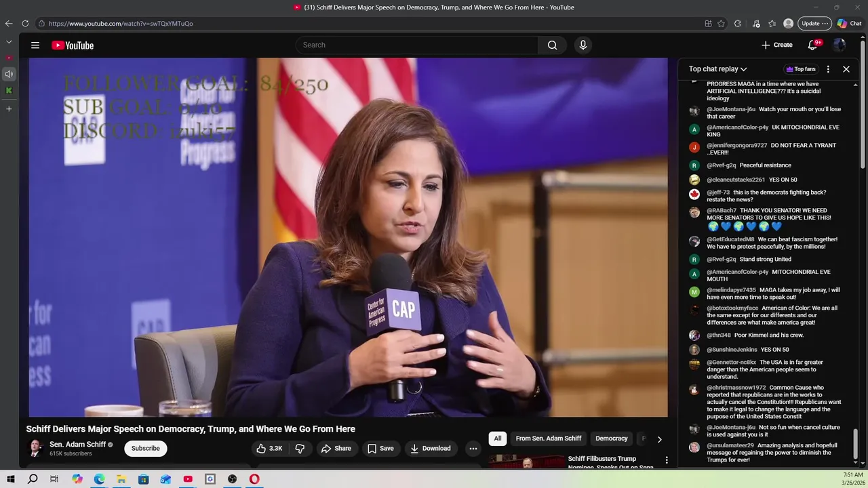Image resolution: width=868 pixels, height=488 pixels.
Task: Open the Opera icon in taskbar
Action: [x=254, y=479]
